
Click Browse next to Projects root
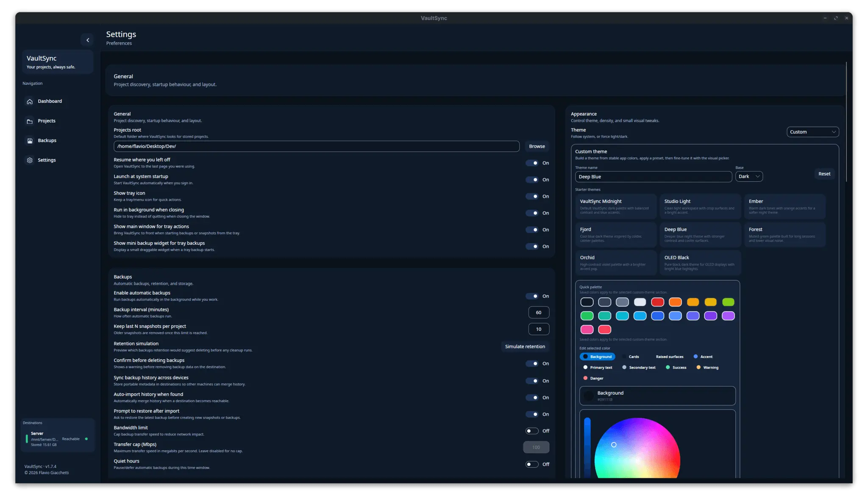pos(537,146)
